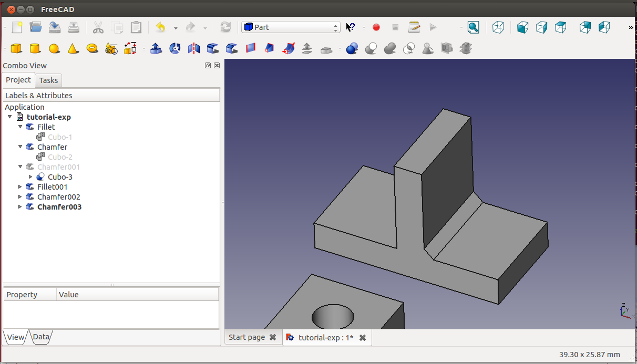Add a torus shape
Viewport: 637px width, 364px height.
click(x=93, y=49)
